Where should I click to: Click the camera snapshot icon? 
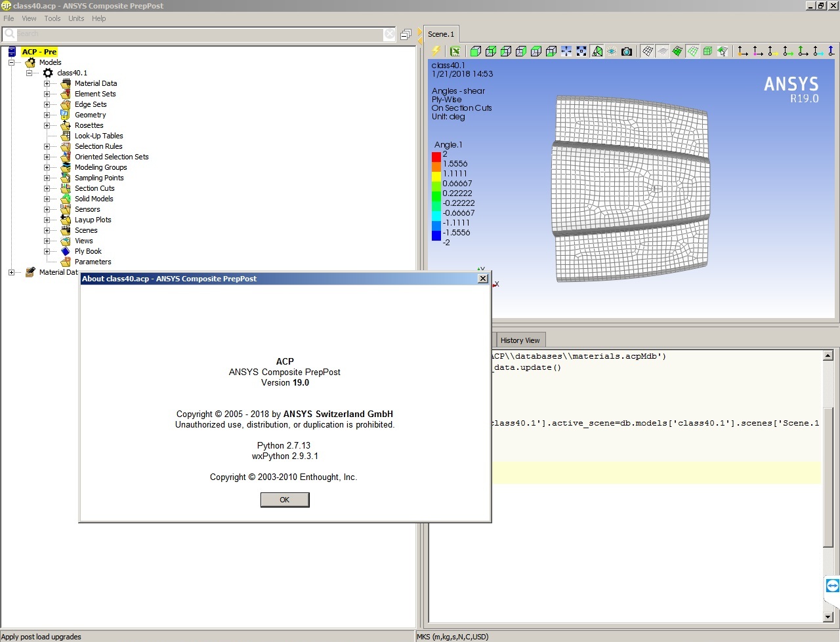(x=627, y=51)
